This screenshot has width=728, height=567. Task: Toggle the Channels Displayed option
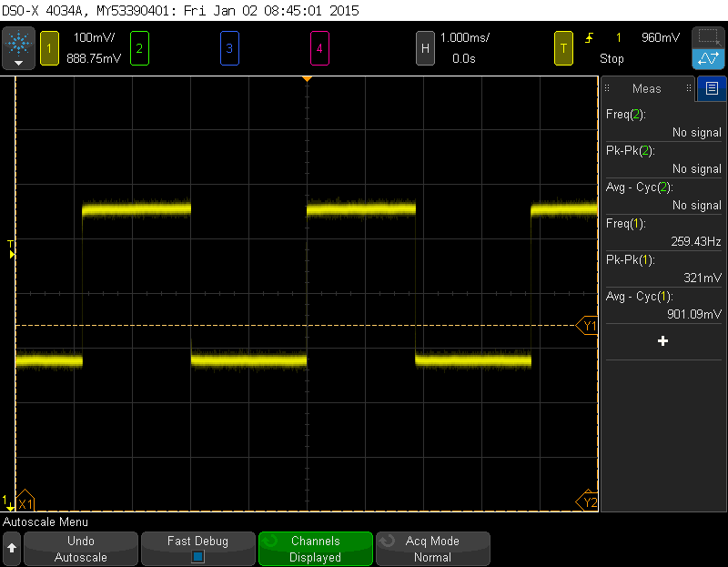click(315, 549)
